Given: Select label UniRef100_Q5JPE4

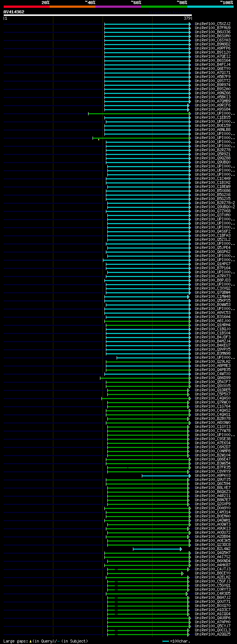Looking at the screenshot, I should coord(213,248).
